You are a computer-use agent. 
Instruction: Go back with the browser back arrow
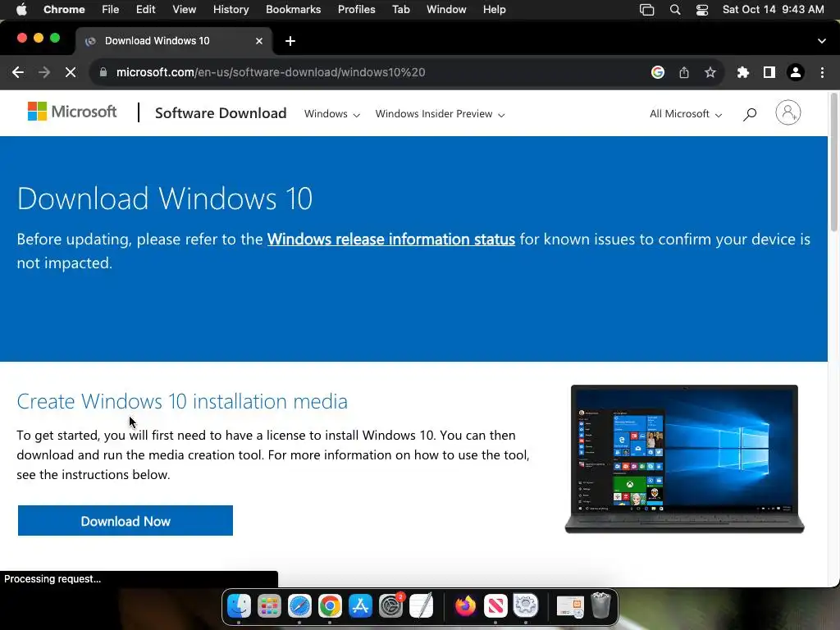18,72
